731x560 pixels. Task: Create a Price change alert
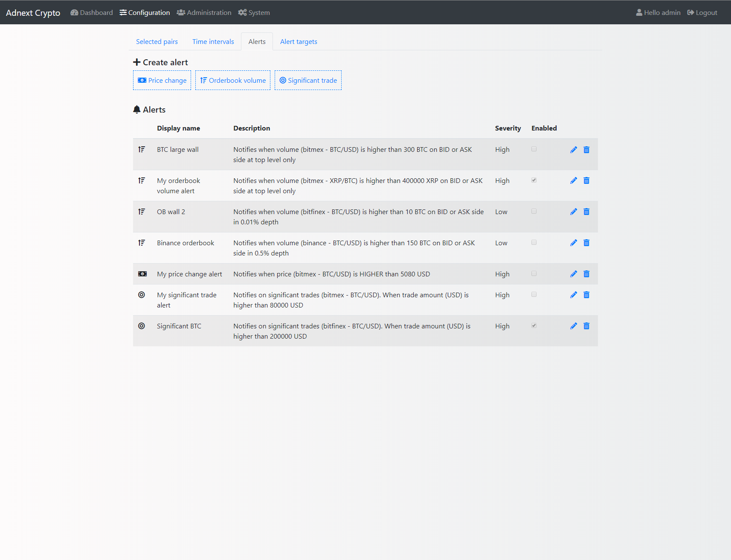click(162, 80)
